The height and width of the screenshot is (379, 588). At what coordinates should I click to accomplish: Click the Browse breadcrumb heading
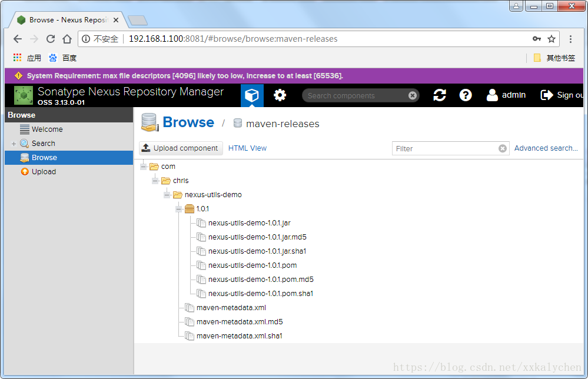188,122
